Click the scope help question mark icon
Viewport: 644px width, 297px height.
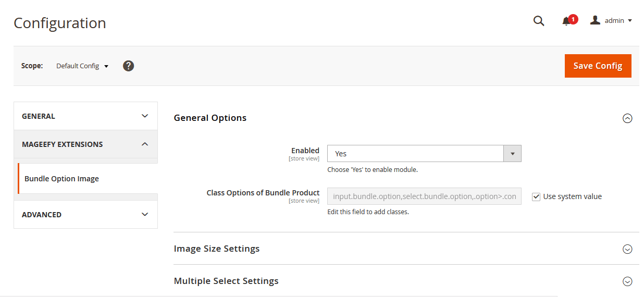pyautogui.click(x=128, y=66)
